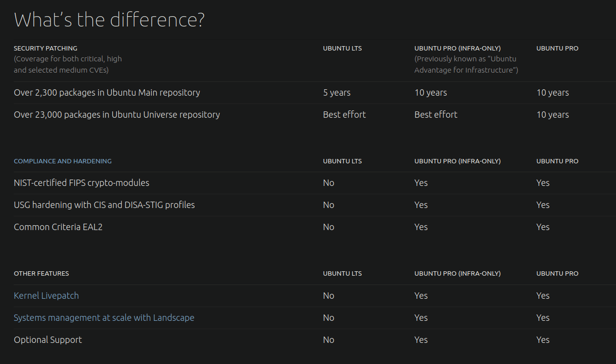This screenshot has height=364, width=616.
Task: Click NIST-certified FIPS crypto-modules row label
Action: 81,183
